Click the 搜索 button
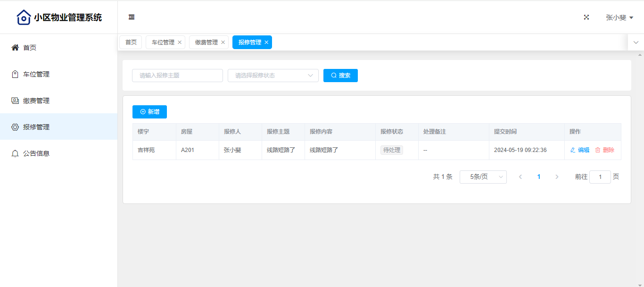644x287 pixels. tap(340, 76)
